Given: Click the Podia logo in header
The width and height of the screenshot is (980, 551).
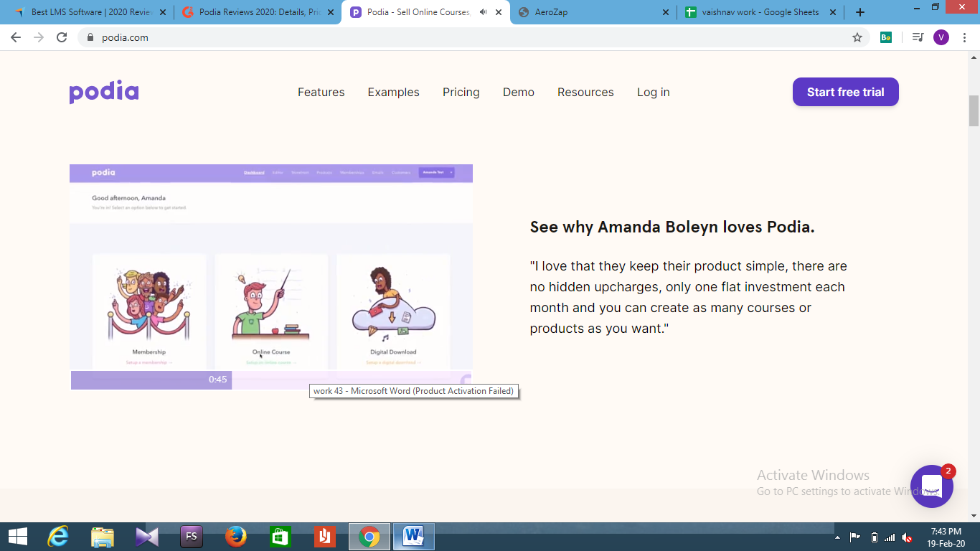Looking at the screenshot, I should (x=104, y=92).
